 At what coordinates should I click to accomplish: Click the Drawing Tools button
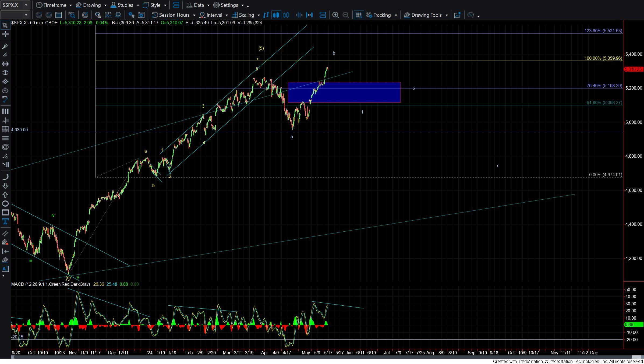423,15
